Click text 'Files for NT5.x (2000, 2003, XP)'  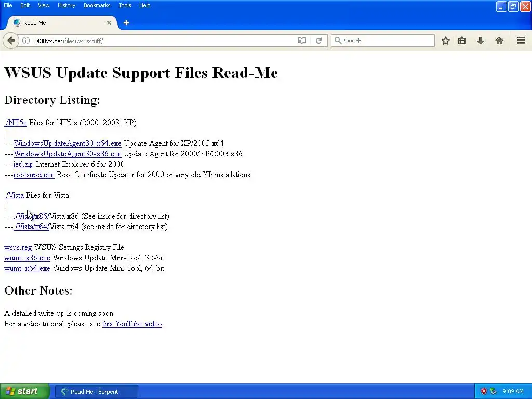(x=83, y=123)
